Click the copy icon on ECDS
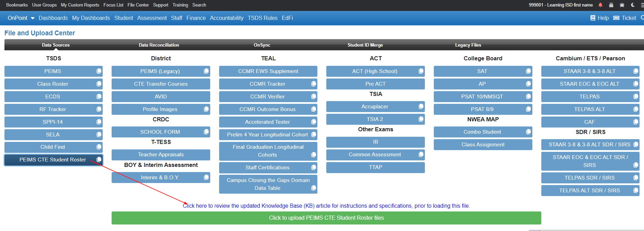The height and width of the screenshot is (231, 644). [99, 96]
